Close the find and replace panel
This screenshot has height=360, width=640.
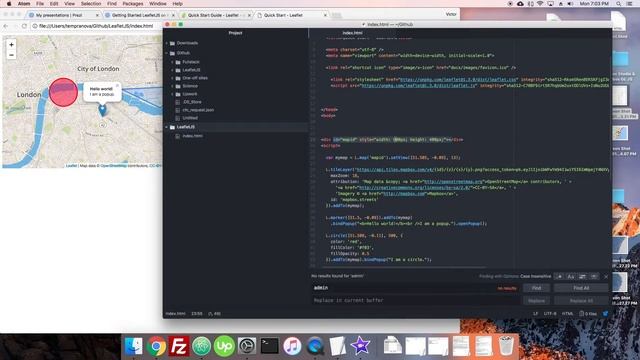pyautogui.click(x=606, y=277)
